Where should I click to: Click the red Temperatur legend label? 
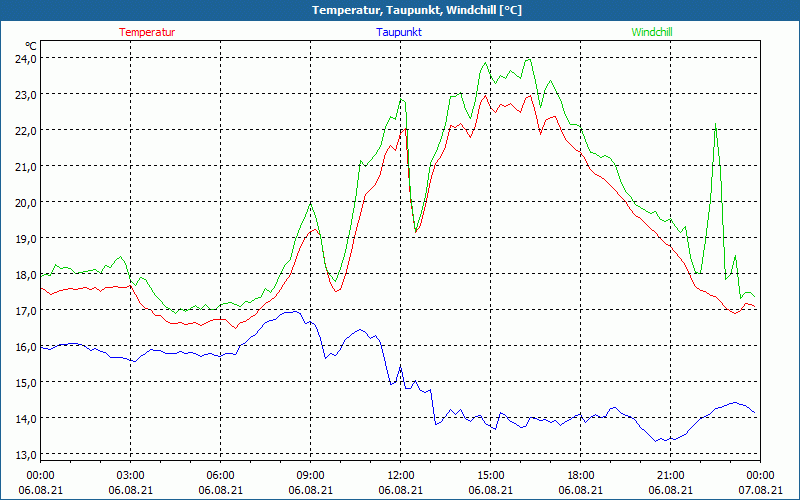(x=147, y=32)
